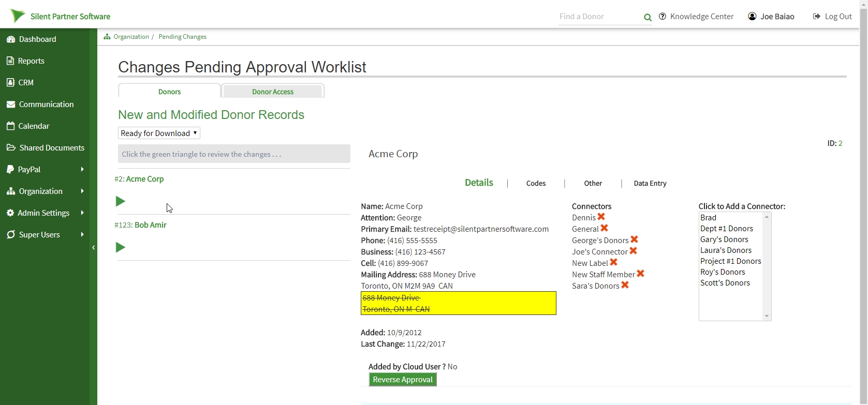This screenshot has height=405, width=868.
Task: Select the Data Entry section tab
Action: click(x=650, y=183)
